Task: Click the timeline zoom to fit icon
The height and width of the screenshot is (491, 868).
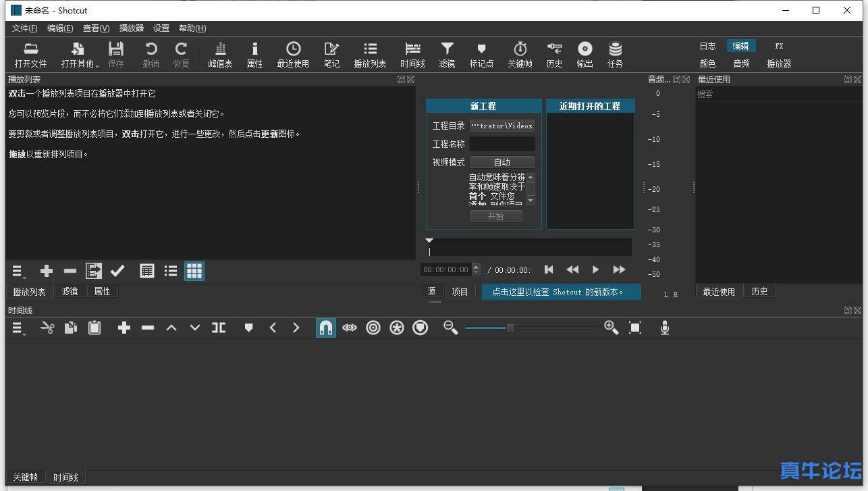Action: [x=635, y=328]
